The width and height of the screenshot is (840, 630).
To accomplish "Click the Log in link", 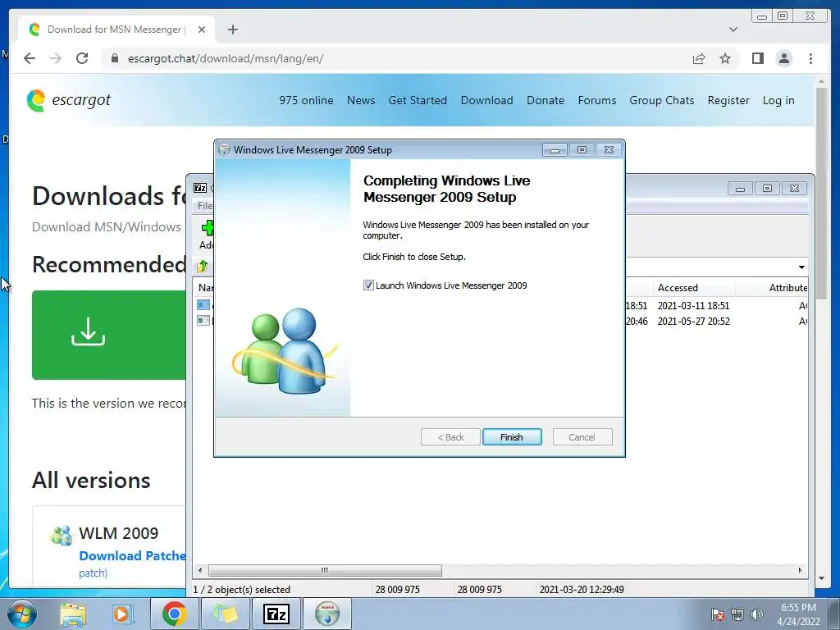I will (x=778, y=100).
